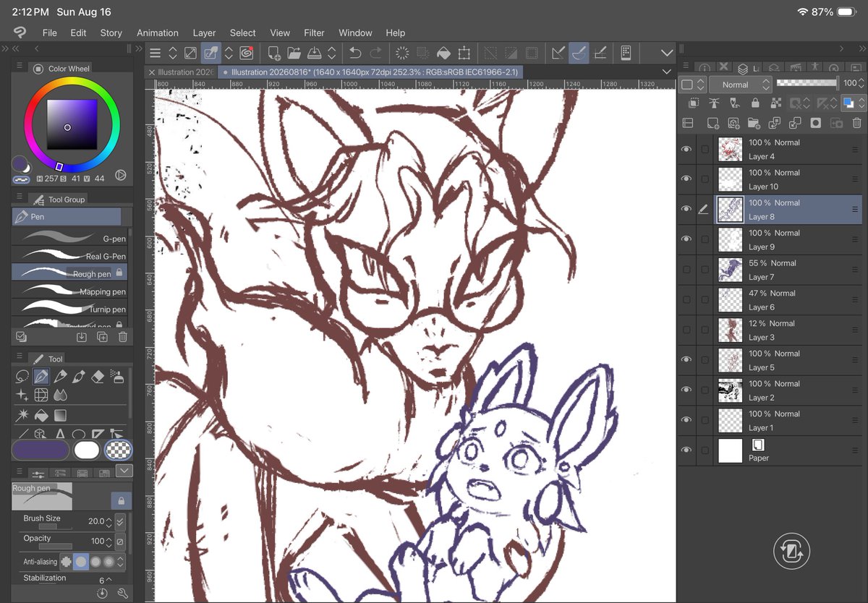The width and height of the screenshot is (868, 603).
Task: Open the Edit menu
Action: (x=78, y=33)
